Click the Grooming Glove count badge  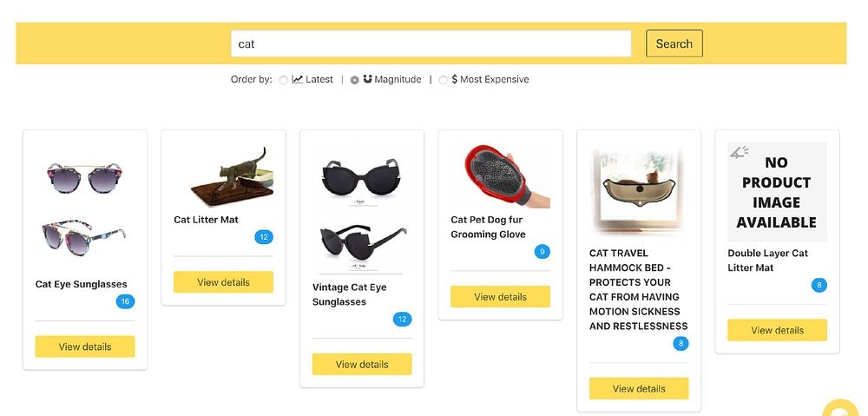click(542, 252)
